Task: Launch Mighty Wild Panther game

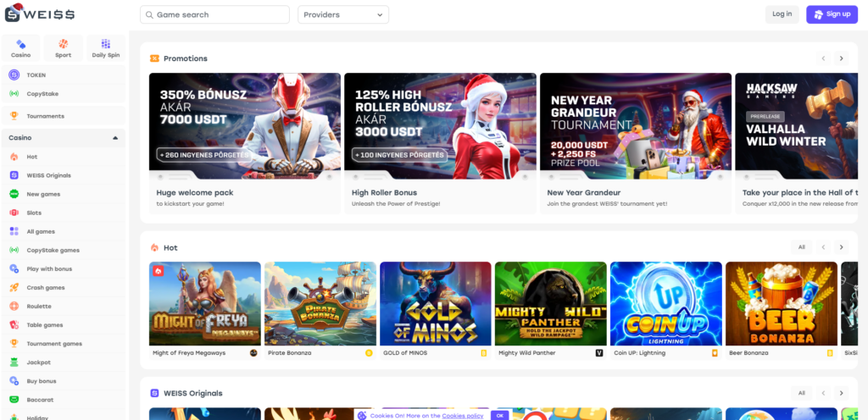Action: coord(551,304)
